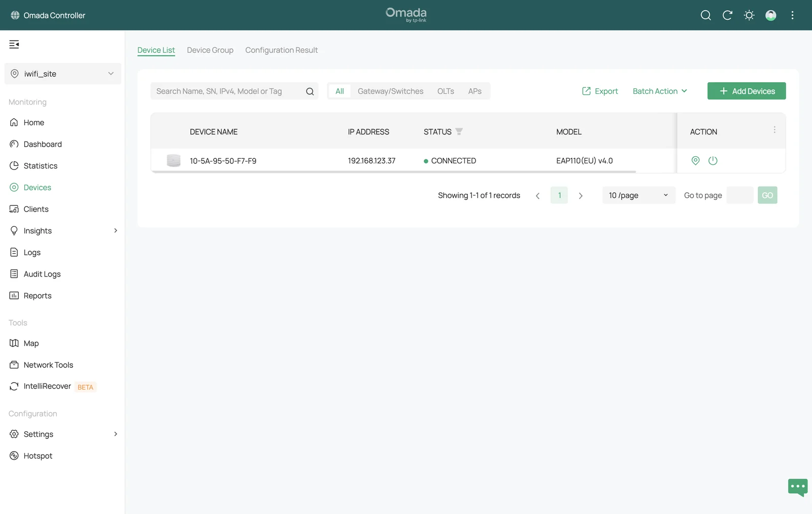Viewport: 812px width, 514px height.
Task: Open the 10 /page size dropdown
Action: pos(638,195)
